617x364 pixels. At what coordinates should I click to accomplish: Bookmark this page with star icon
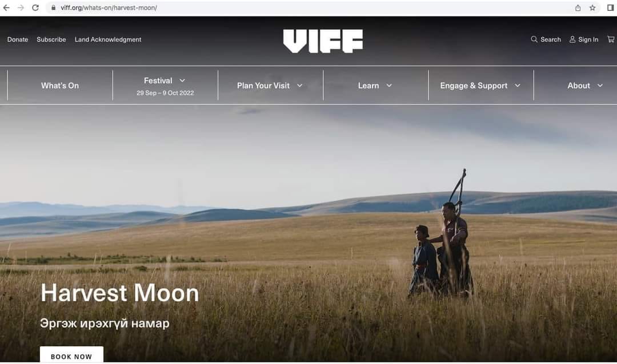(x=592, y=7)
